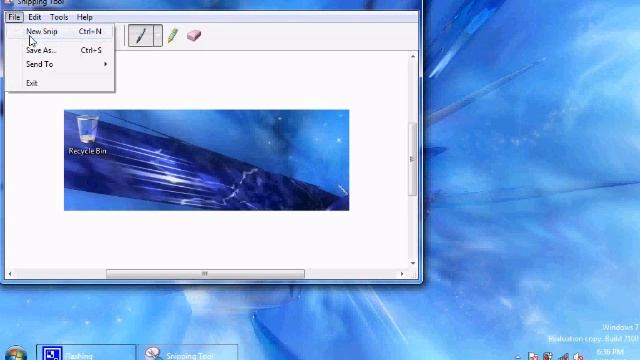Open the File menu
This screenshot has height=360, width=640.
click(x=14, y=17)
